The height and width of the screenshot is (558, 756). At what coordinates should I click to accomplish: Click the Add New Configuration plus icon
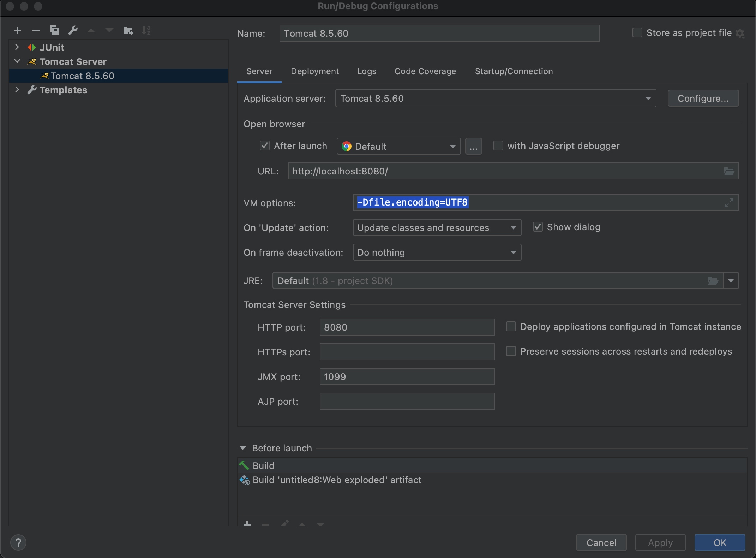[x=18, y=31]
